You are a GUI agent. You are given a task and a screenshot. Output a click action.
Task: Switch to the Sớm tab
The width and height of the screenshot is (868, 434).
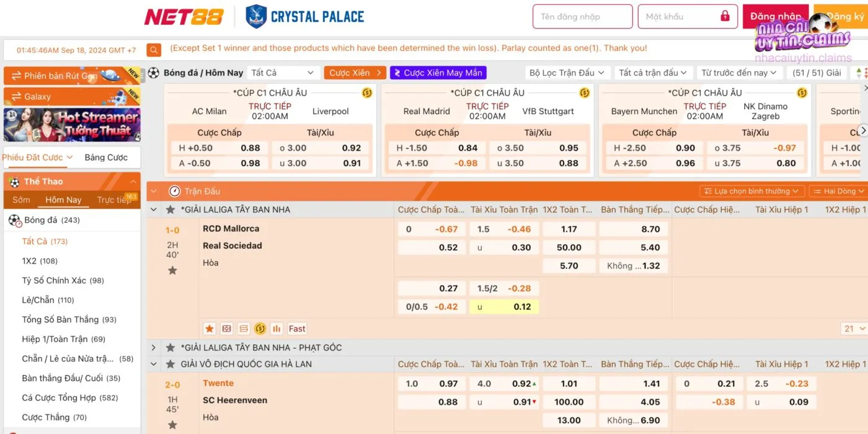point(21,200)
